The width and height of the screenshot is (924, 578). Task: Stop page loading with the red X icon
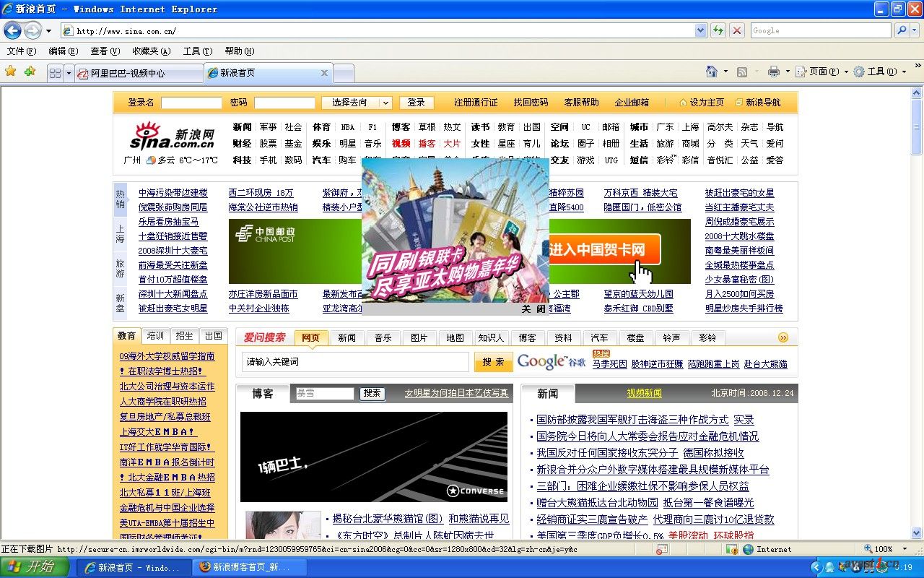(x=736, y=30)
